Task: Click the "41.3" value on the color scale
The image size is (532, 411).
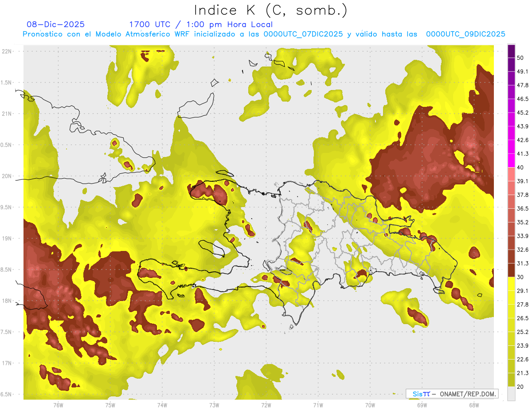Action: pyautogui.click(x=523, y=154)
